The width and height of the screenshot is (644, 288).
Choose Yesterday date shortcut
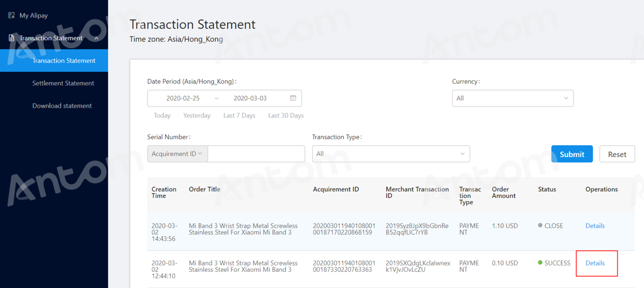197,116
